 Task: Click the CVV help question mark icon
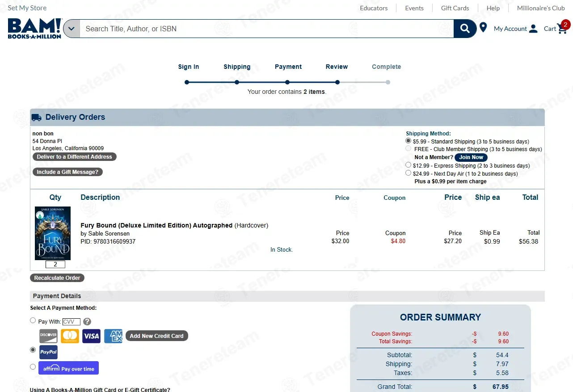point(87,321)
